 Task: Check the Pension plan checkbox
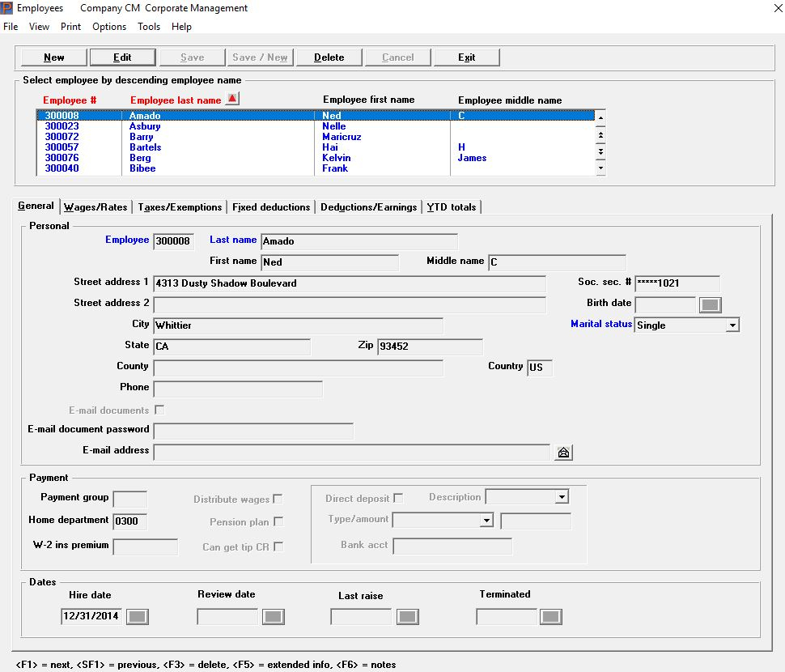tap(278, 522)
